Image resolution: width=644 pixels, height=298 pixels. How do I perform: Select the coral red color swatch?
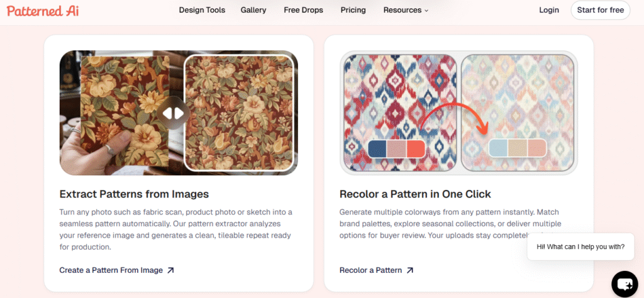click(416, 148)
